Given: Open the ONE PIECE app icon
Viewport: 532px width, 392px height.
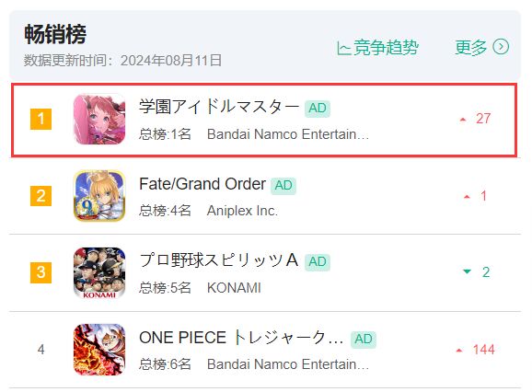Looking at the screenshot, I should tap(99, 350).
